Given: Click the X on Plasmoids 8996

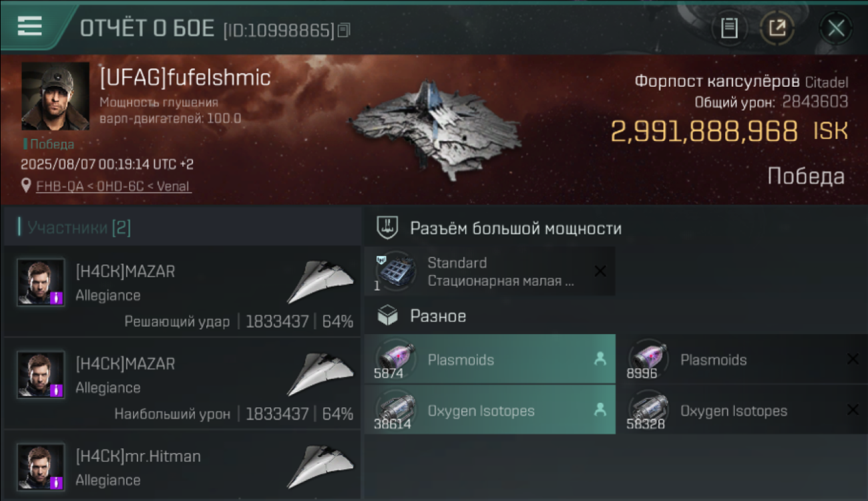Looking at the screenshot, I should click(x=852, y=359).
